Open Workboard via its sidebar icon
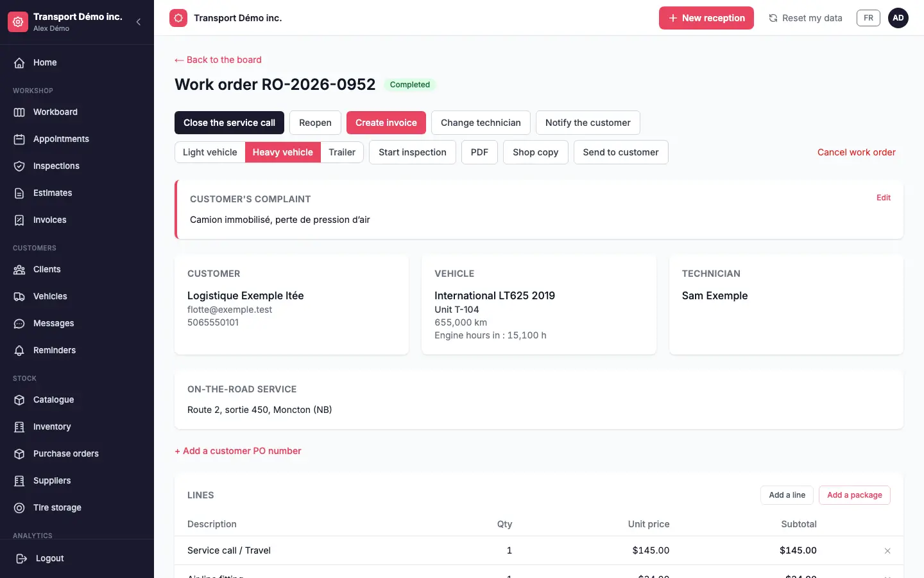Viewport: 924px width, 578px height. click(19, 112)
